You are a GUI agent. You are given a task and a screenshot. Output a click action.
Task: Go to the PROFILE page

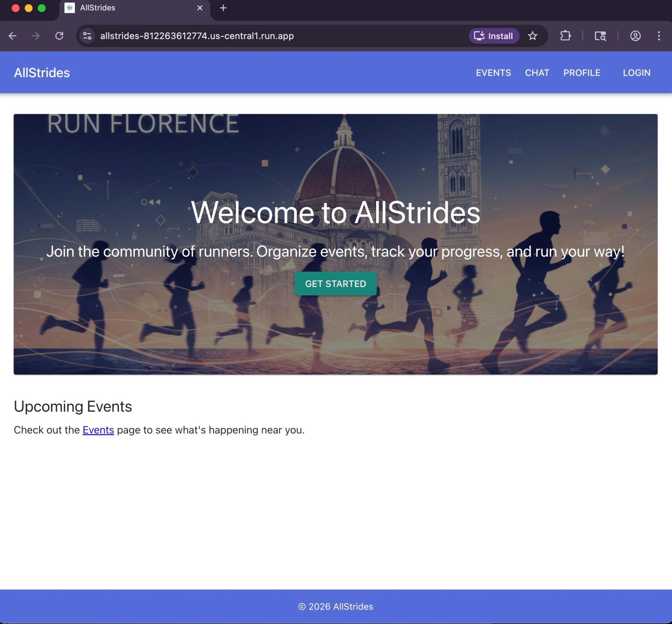point(581,73)
